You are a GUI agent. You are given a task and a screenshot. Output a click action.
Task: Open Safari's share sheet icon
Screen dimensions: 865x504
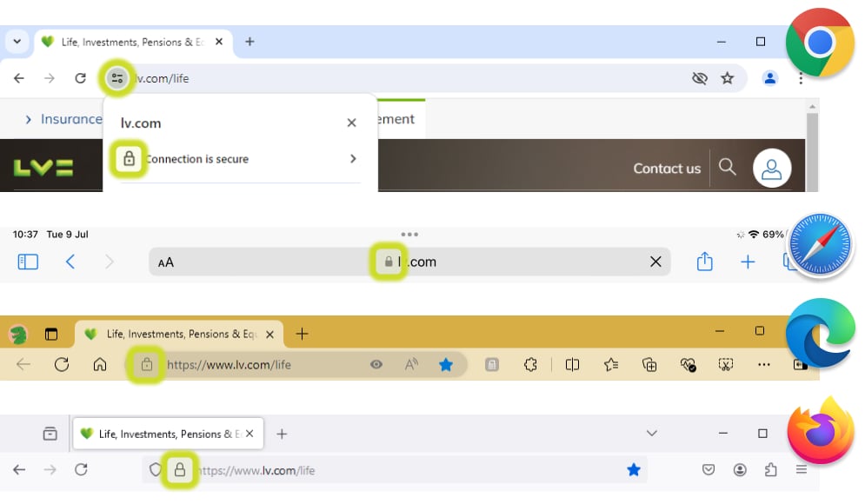point(704,261)
